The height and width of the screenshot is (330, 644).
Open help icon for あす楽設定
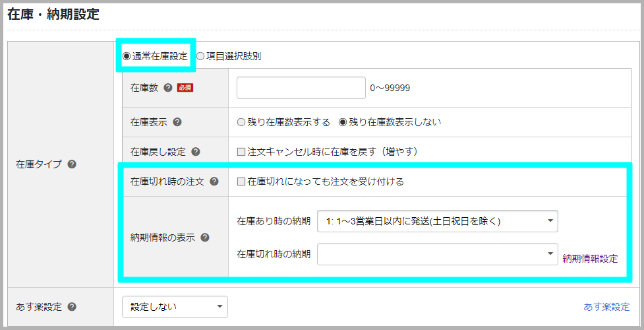72,306
